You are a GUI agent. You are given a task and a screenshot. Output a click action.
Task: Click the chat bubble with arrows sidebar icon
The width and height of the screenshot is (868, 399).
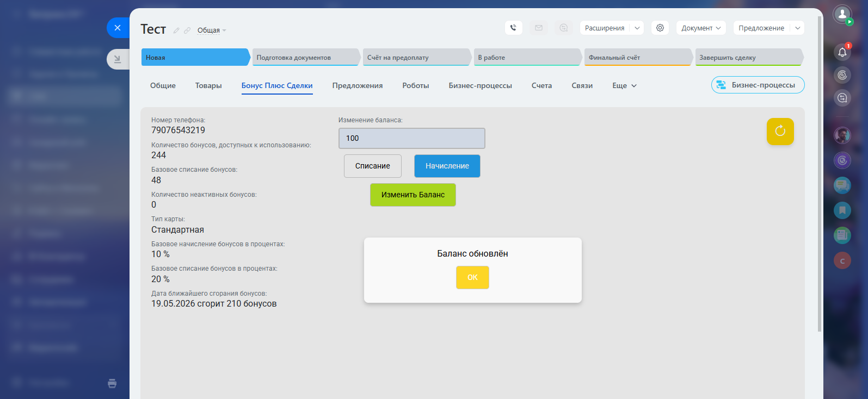pyautogui.click(x=842, y=98)
